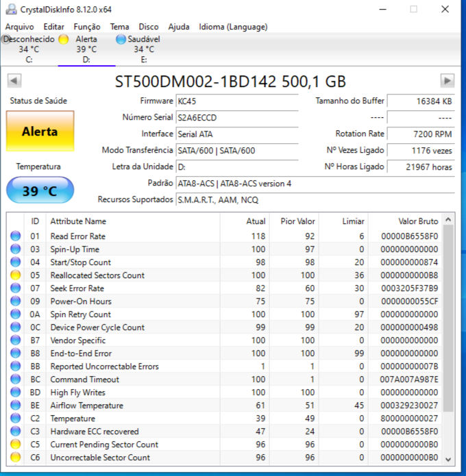Screen dimensions: 466x476
Task: Click the Limiar column header
Action: tap(343, 221)
